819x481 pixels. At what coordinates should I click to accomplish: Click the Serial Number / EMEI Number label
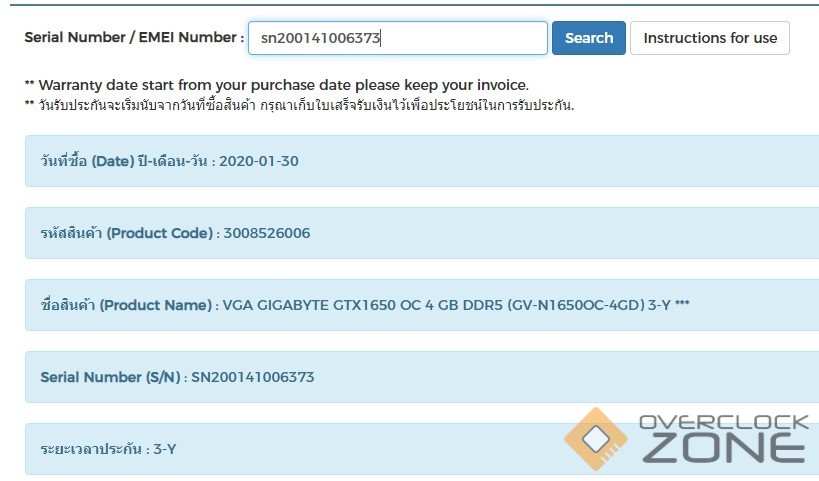(x=133, y=38)
